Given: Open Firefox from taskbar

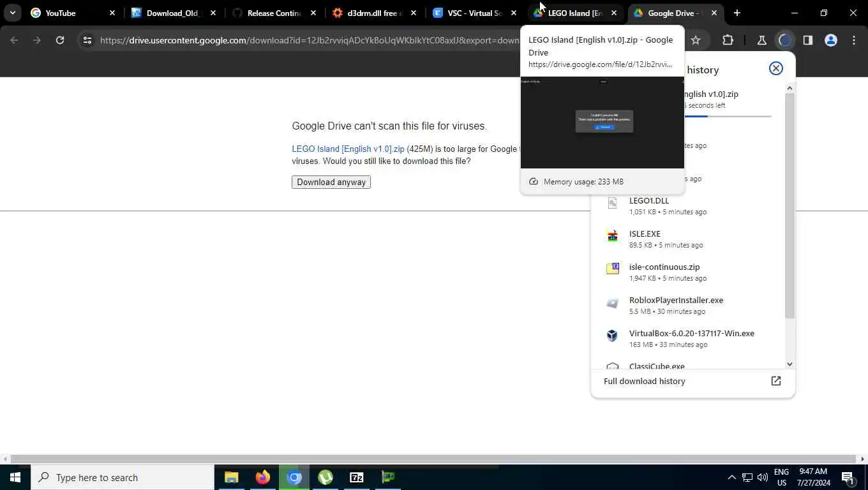Looking at the screenshot, I should pos(262,477).
